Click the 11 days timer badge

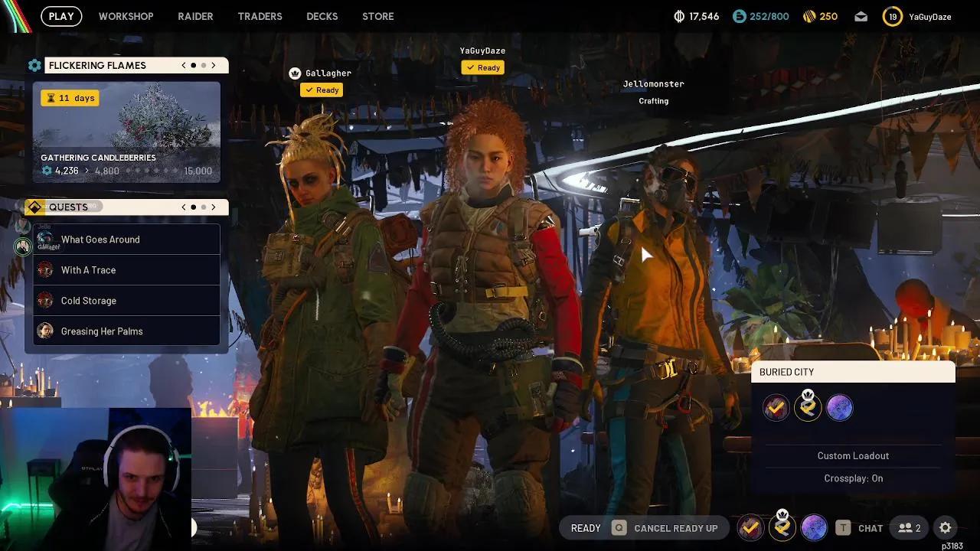coord(70,98)
